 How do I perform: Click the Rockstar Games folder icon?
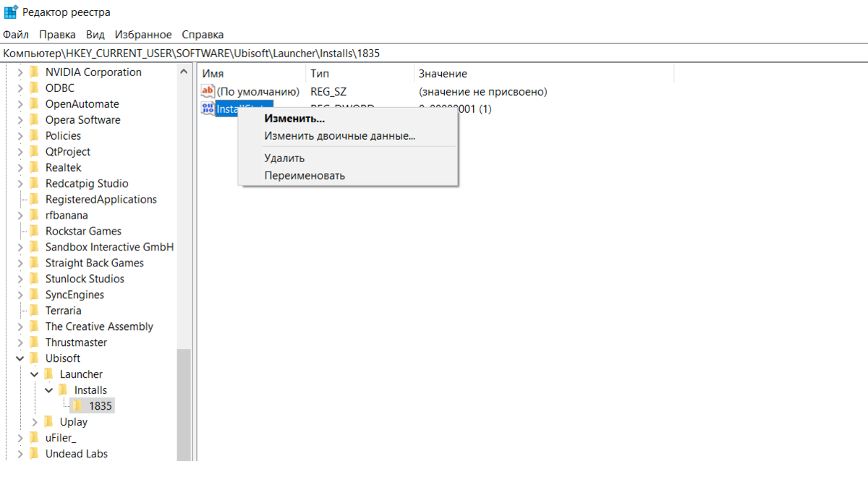35,231
